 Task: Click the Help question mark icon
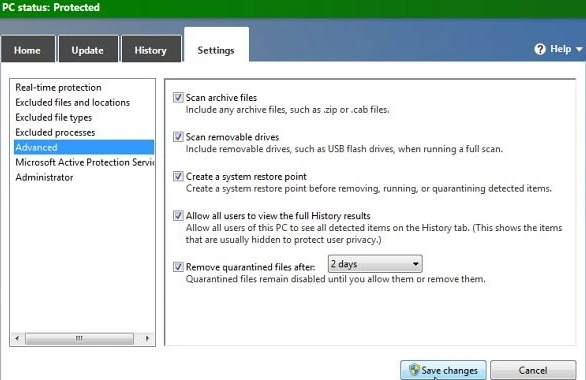pos(540,49)
